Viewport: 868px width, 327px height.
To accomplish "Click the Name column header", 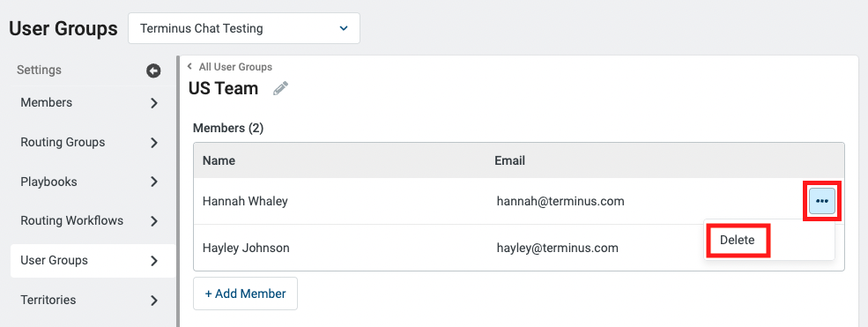I will tap(219, 161).
